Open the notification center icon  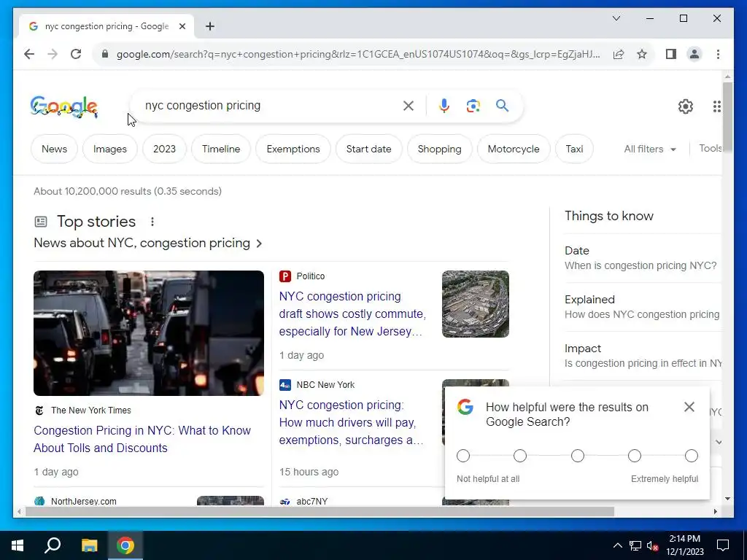coord(723,545)
